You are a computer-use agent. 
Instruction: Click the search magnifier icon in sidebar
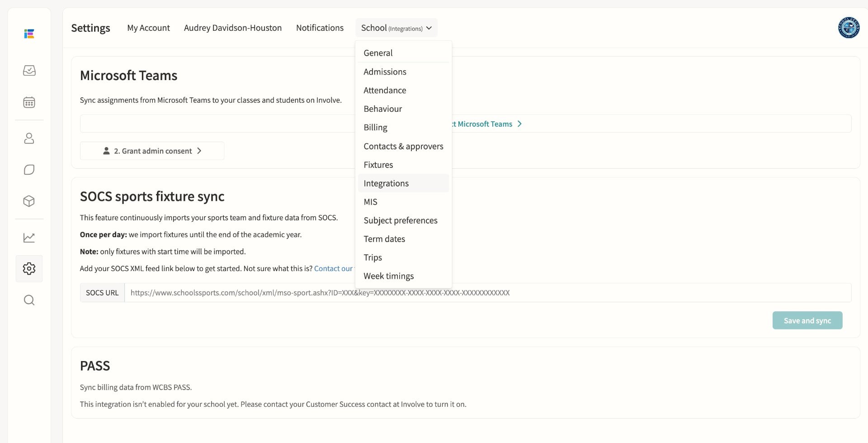(29, 300)
